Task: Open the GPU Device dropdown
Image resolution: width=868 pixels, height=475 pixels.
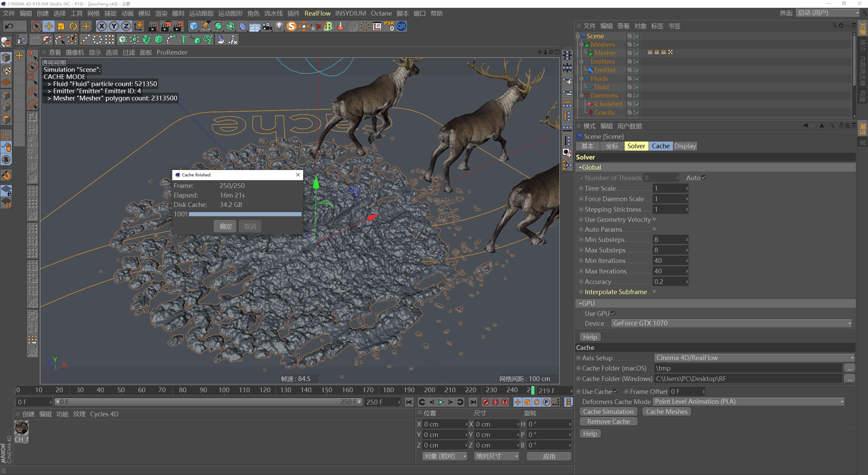Action: [732, 323]
